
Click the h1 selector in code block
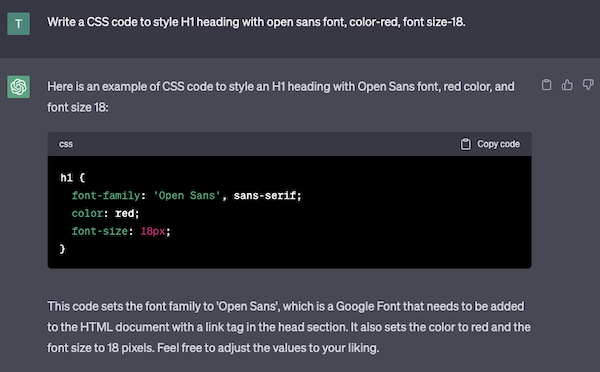click(66, 178)
